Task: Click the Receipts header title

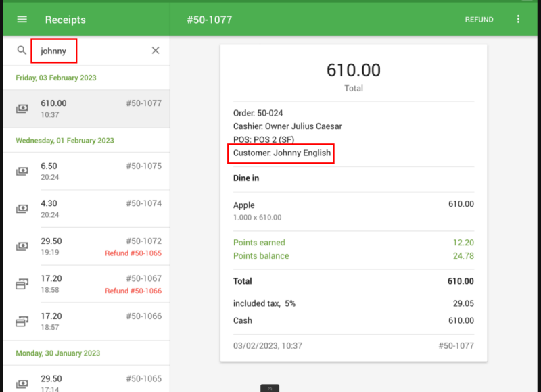Action: pyautogui.click(x=66, y=20)
